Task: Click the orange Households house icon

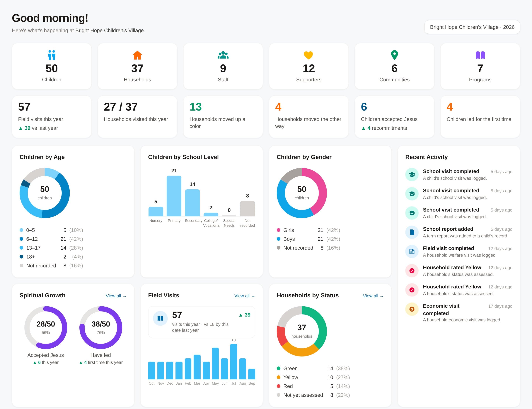Action: point(137,55)
